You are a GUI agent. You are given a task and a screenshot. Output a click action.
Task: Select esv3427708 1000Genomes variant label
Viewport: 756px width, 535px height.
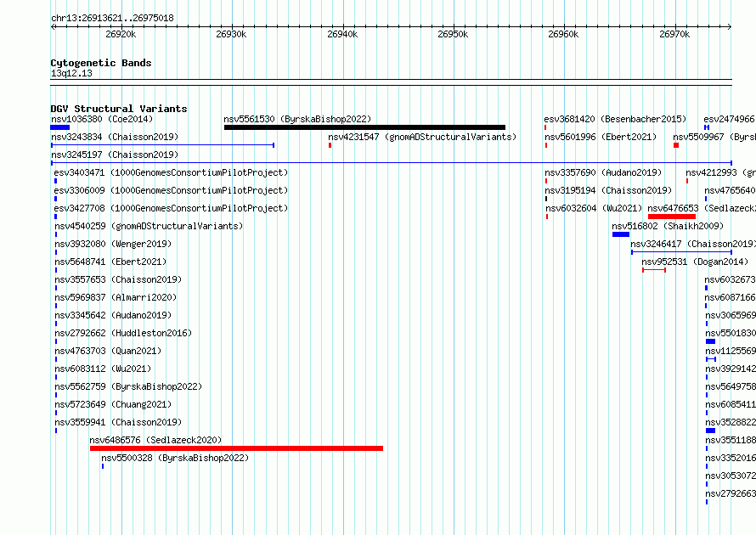coord(171,208)
